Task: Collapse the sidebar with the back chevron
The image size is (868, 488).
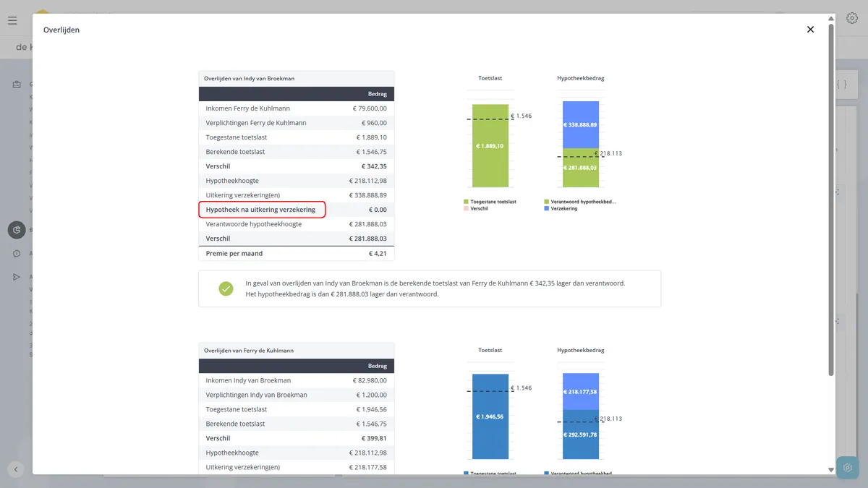Action: (16, 469)
